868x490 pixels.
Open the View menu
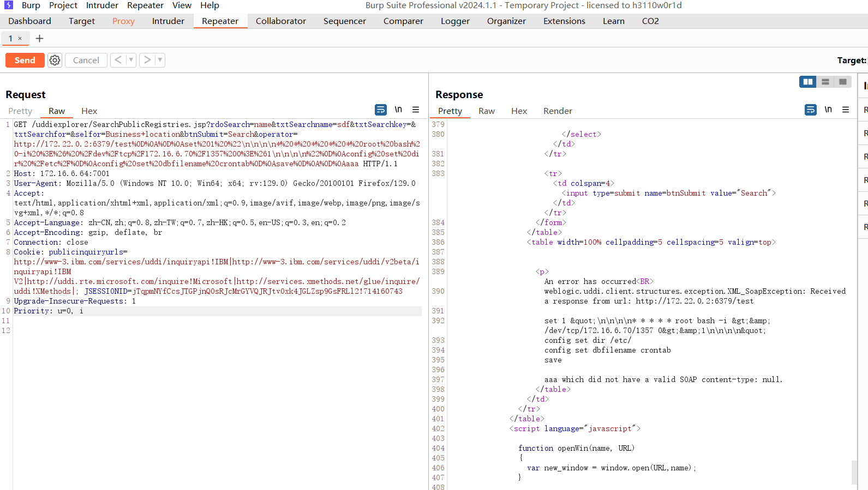point(182,5)
